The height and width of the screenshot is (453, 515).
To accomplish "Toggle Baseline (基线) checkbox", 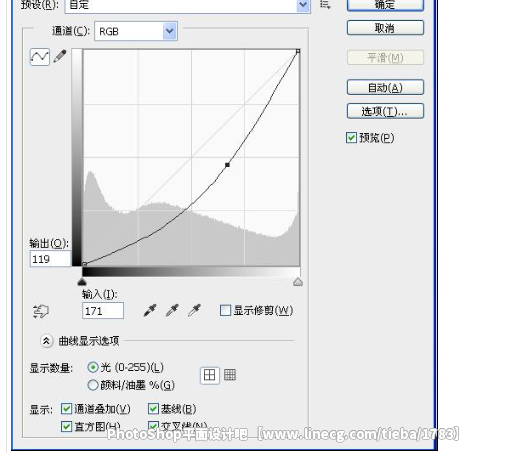I will click(153, 409).
